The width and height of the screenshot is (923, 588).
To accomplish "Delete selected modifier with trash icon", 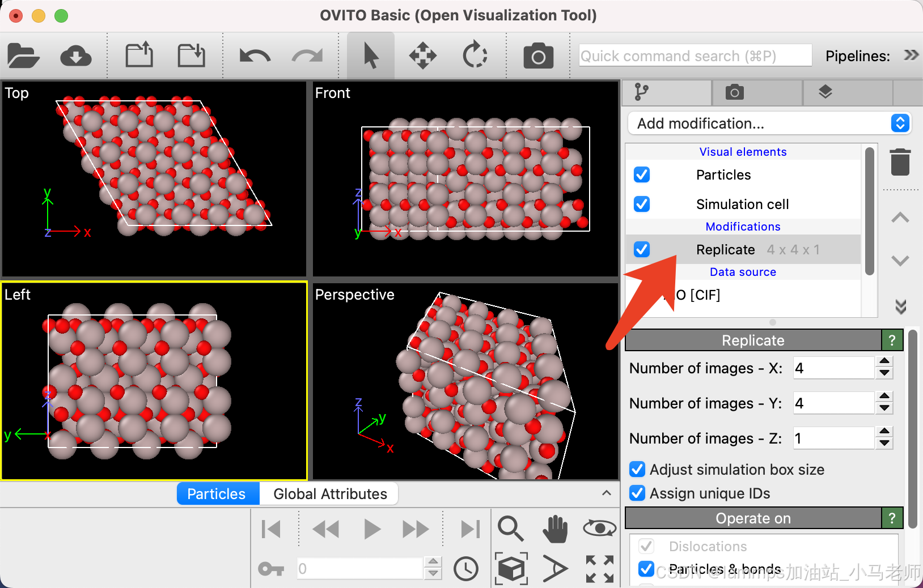I will pos(900,162).
